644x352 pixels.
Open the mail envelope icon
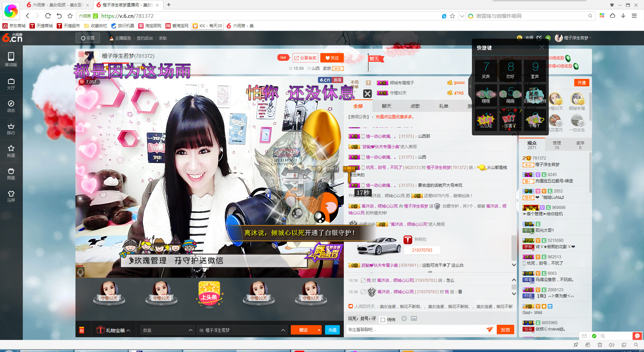584,336
